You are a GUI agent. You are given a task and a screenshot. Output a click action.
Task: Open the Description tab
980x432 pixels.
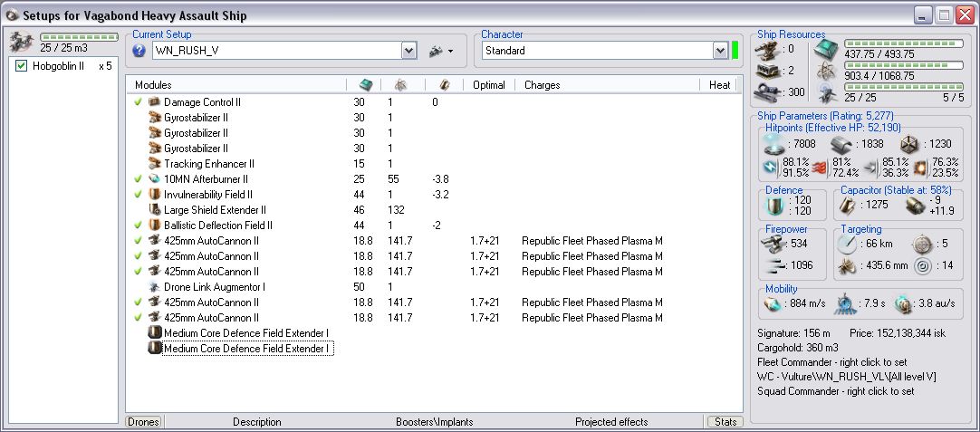click(x=257, y=422)
